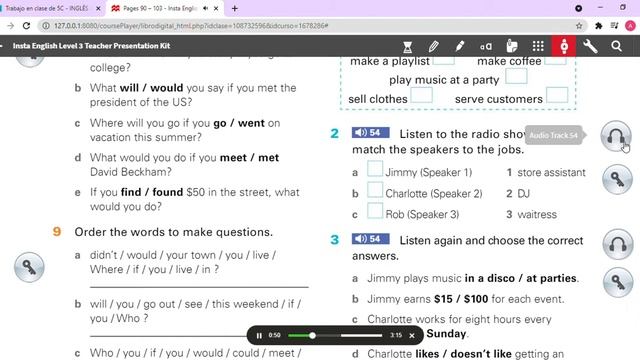Click the text 'waitress'
This screenshot has height=360, width=640.
point(537,215)
